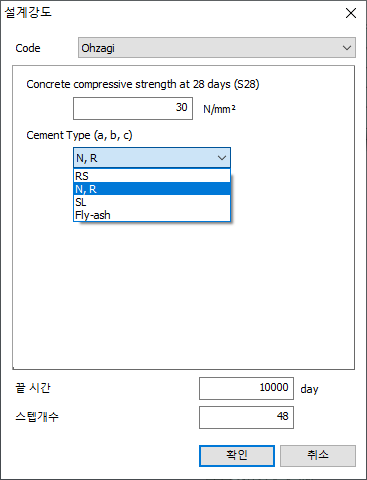Click the 끝 시간 label
Viewport: 367px width, 480px height.
coord(33,388)
